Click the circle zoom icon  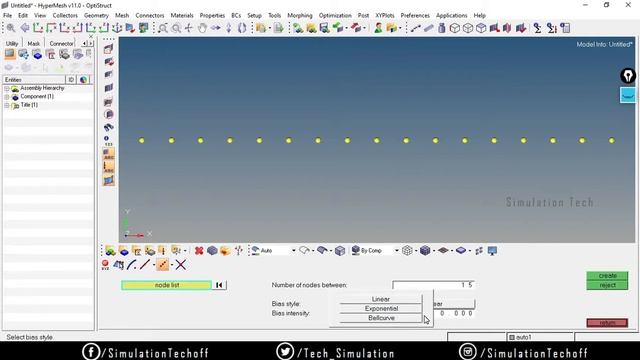pyautogui.click(x=176, y=28)
